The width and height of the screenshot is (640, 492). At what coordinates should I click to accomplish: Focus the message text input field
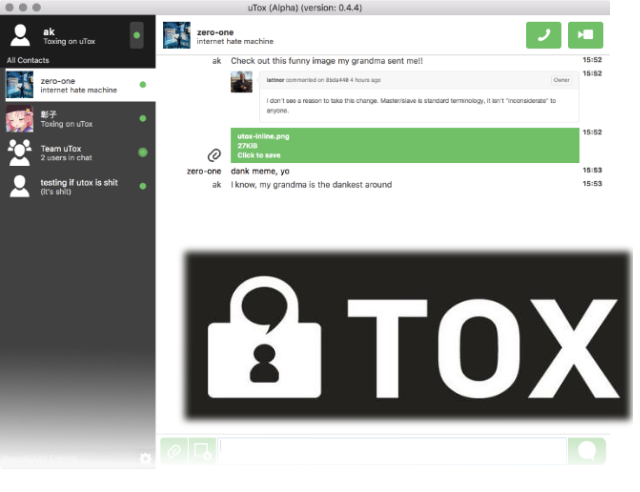pyautogui.click(x=392, y=451)
